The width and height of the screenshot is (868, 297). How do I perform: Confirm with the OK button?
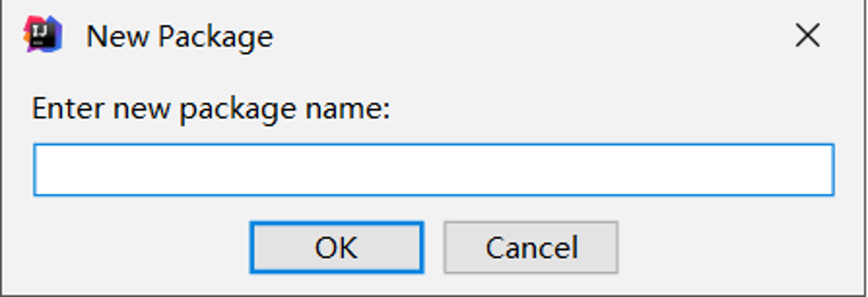336,248
